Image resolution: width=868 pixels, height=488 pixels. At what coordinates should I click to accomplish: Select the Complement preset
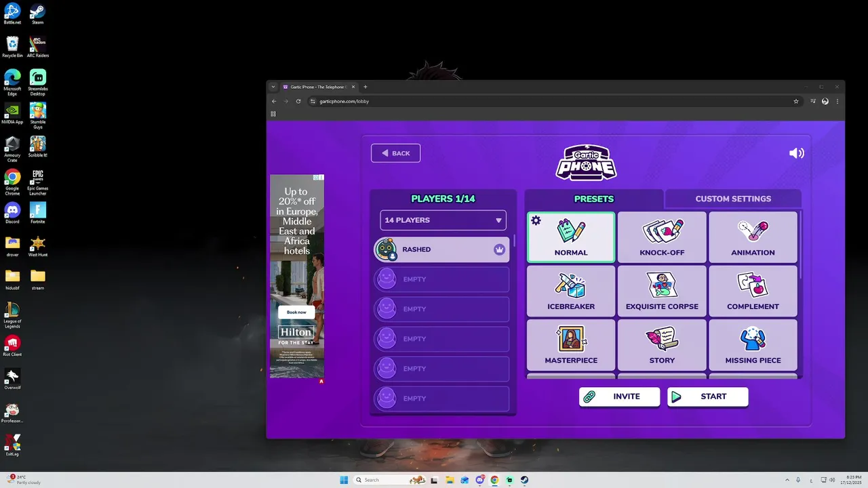(x=753, y=291)
